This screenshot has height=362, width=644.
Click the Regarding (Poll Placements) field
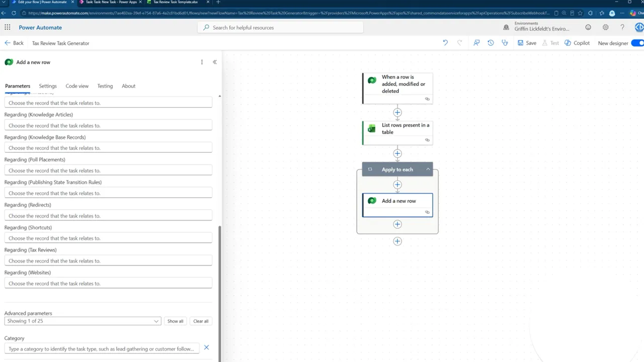click(108, 170)
